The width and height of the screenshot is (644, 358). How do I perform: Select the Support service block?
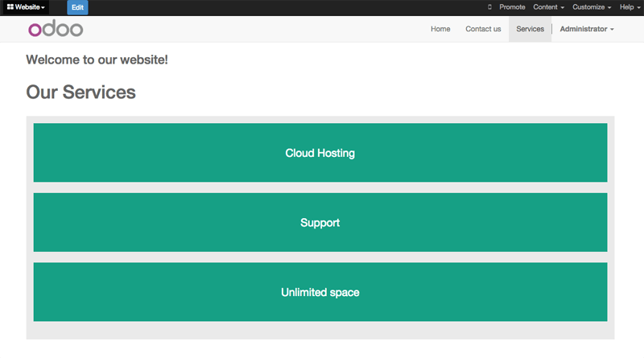[x=320, y=223]
